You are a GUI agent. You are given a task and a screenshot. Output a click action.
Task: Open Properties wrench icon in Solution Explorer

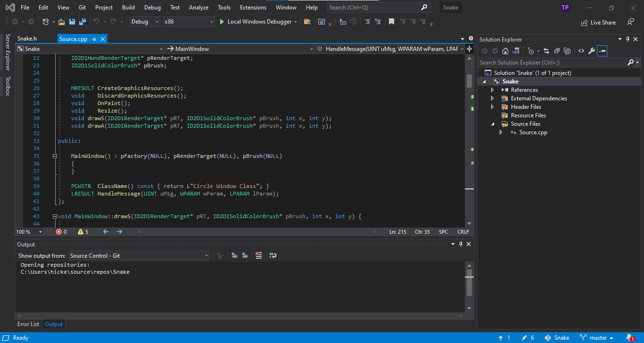coord(591,51)
